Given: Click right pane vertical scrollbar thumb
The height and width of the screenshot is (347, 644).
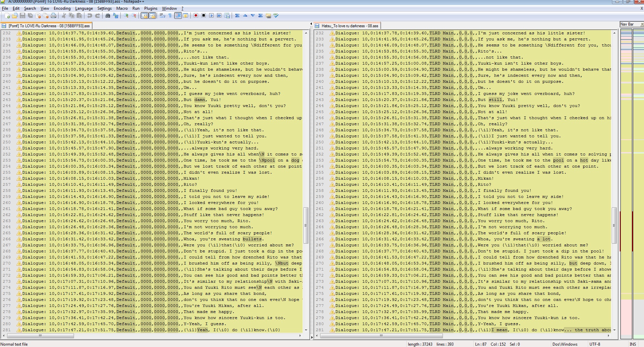Looking at the screenshot, I should pos(614,225).
